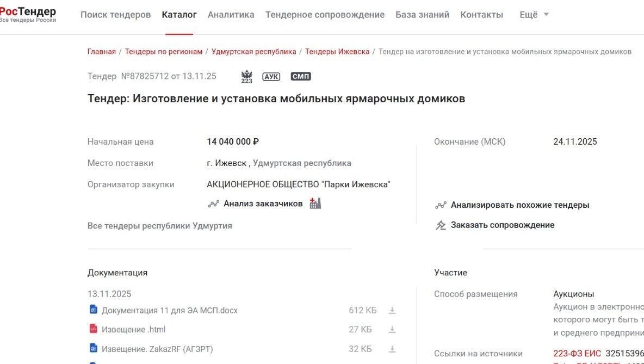
Task: Download Извещение .html using download arrow
Action: tap(392, 329)
